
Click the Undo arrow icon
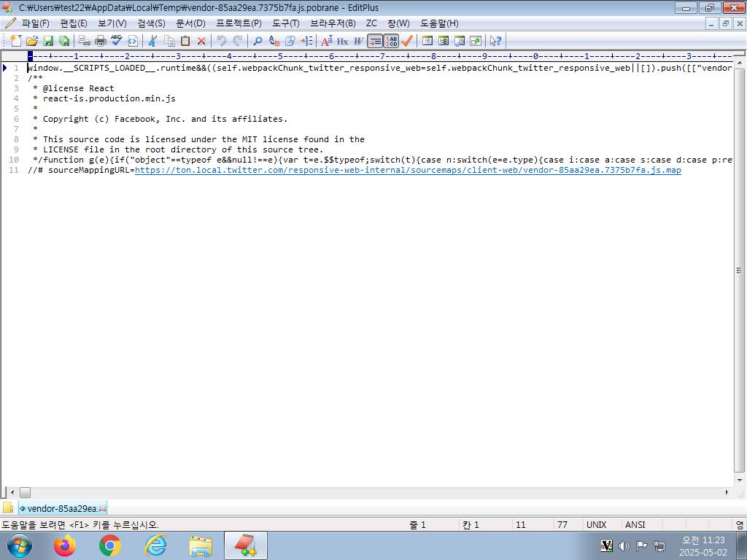[222, 41]
